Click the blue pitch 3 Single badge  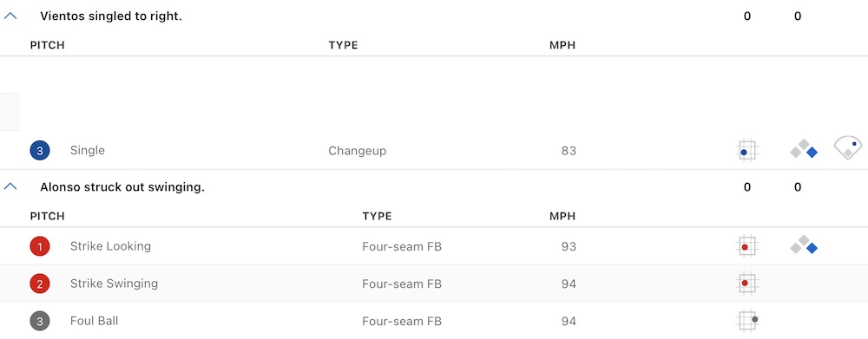[x=40, y=150]
